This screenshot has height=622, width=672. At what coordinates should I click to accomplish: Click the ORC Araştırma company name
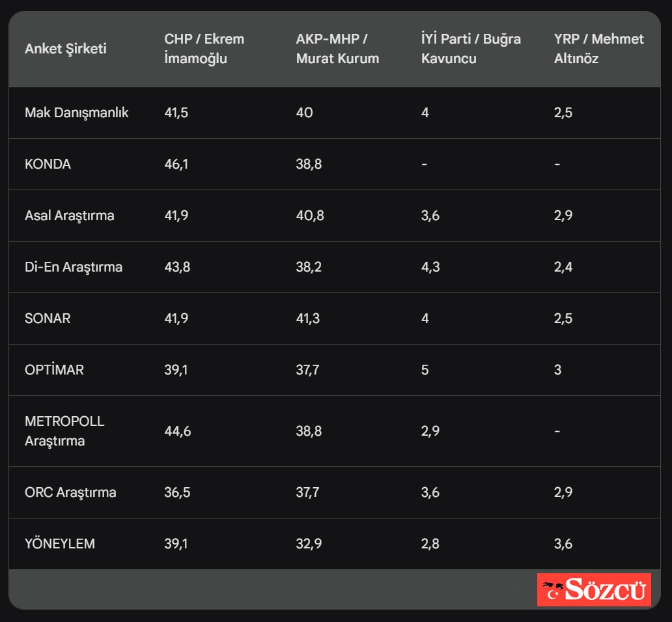coord(70,492)
